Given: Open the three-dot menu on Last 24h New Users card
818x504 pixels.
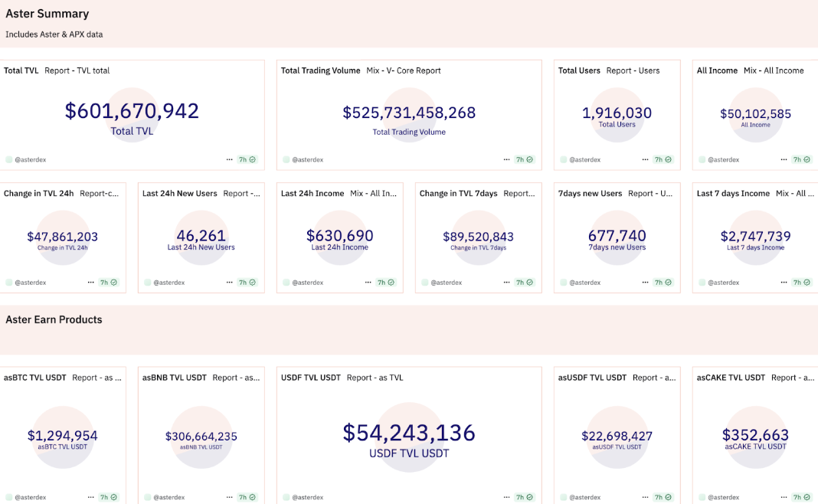Looking at the screenshot, I should (x=229, y=283).
